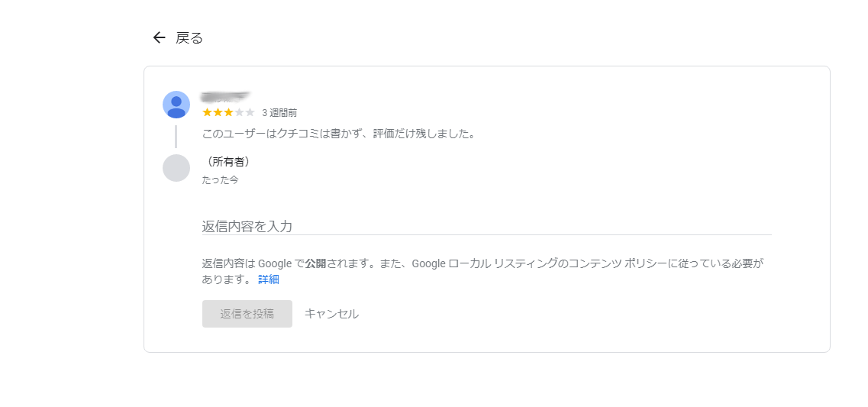Screen dimensions: 868x407
Task: Select the (所有者) owner label
Action: point(227,162)
